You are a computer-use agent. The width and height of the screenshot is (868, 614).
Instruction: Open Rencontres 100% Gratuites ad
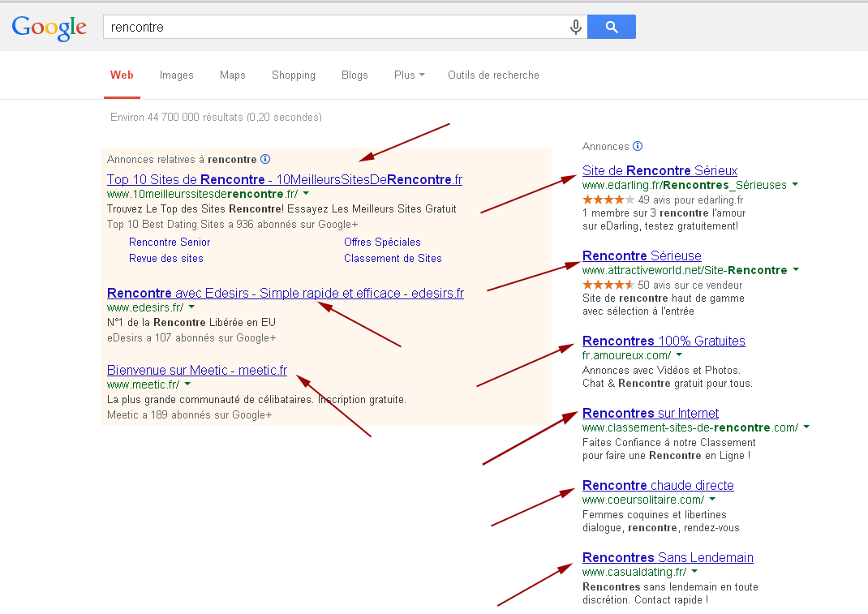tap(664, 341)
